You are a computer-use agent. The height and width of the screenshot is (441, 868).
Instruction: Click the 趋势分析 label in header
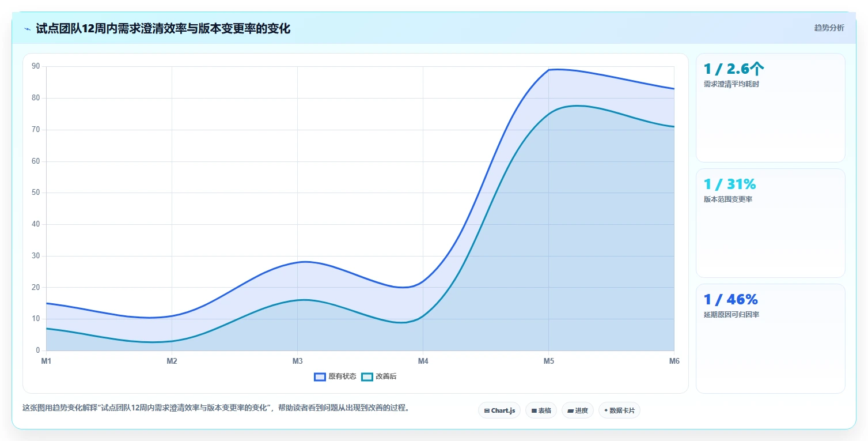coord(829,28)
